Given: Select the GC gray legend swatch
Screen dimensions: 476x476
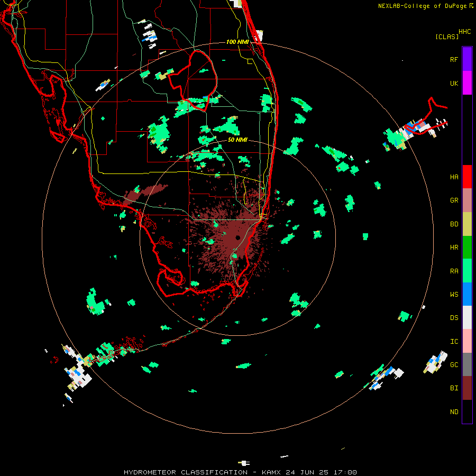Looking at the screenshot, I should pyautogui.click(x=467, y=364).
